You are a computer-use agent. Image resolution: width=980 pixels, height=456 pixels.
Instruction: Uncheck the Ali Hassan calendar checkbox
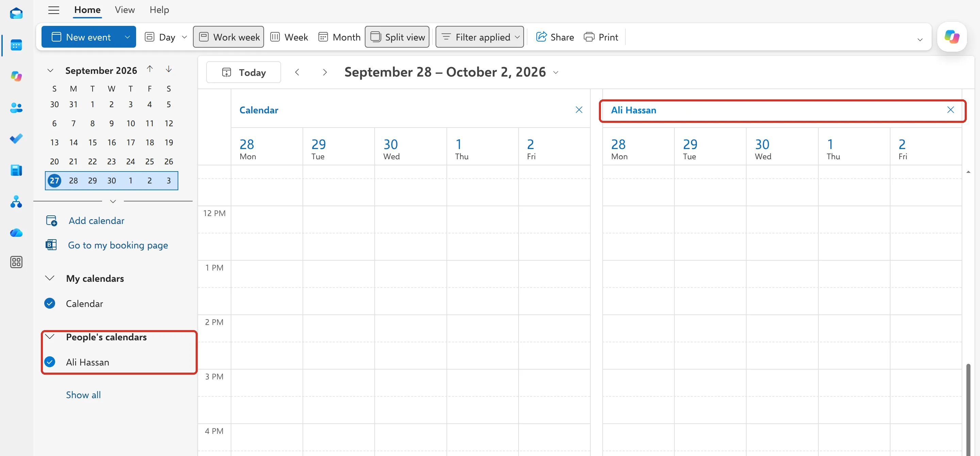tap(50, 362)
